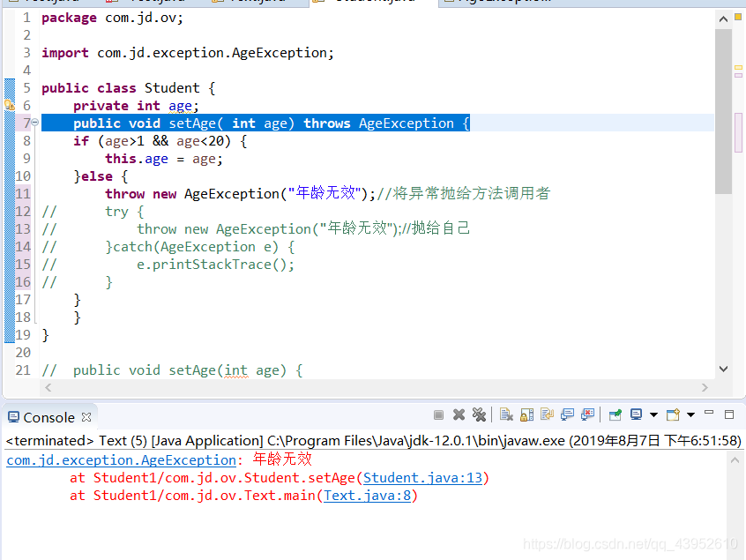The image size is (746, 560).
Task: Click the editor horizontal scroll left arrow
Action: (x=48, y=388)
